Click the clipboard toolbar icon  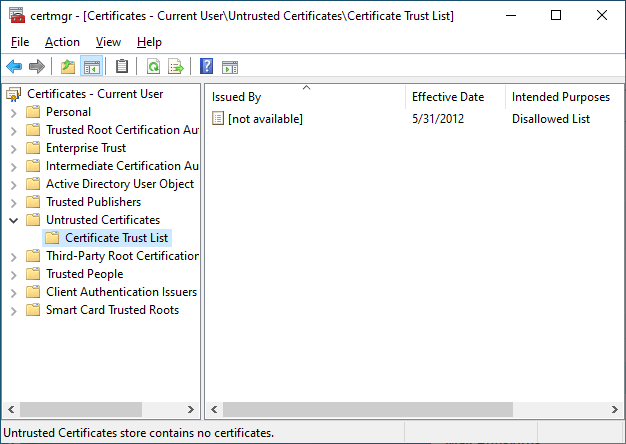coord(122,67)
